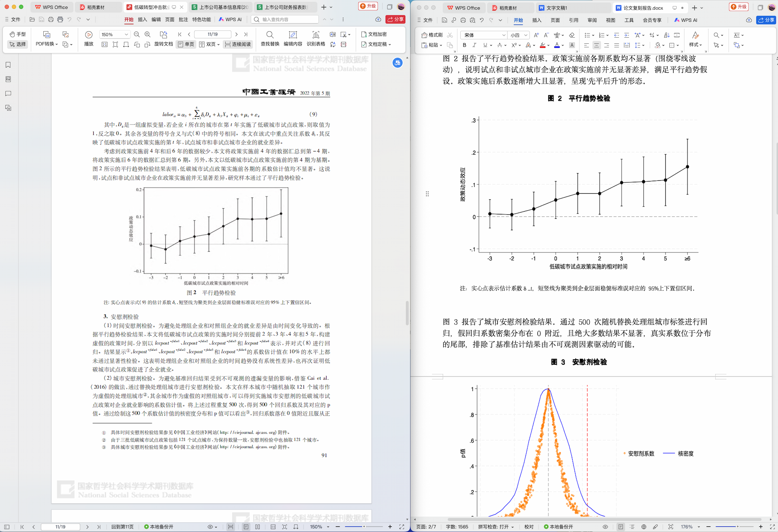Select the Hand tool mode

pyautogui.click(x=18, y=34)
